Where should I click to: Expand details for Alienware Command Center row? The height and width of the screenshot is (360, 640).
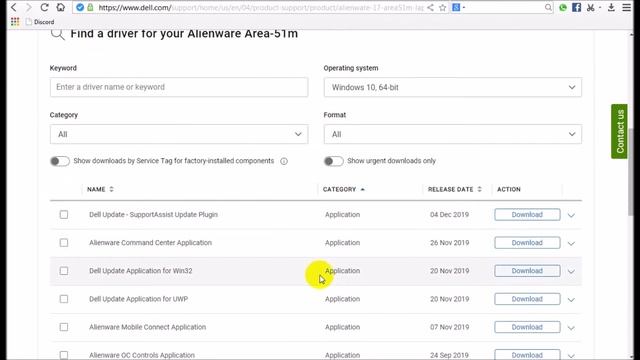(571, 243)
